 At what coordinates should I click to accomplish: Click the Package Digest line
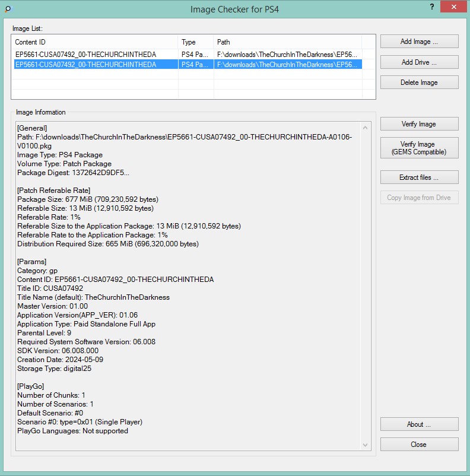73,173
